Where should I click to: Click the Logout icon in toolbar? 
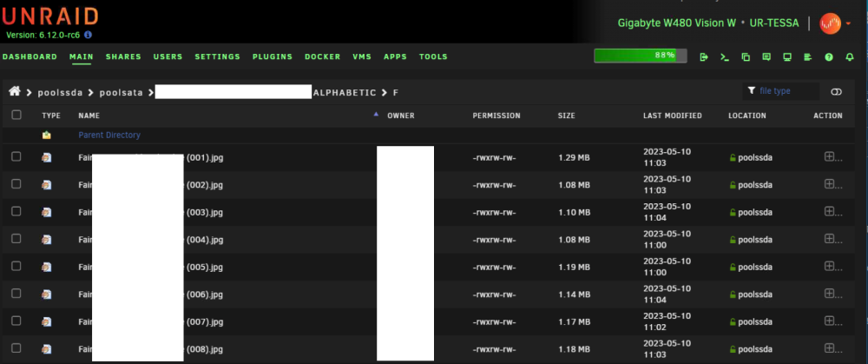pos(704,56)
